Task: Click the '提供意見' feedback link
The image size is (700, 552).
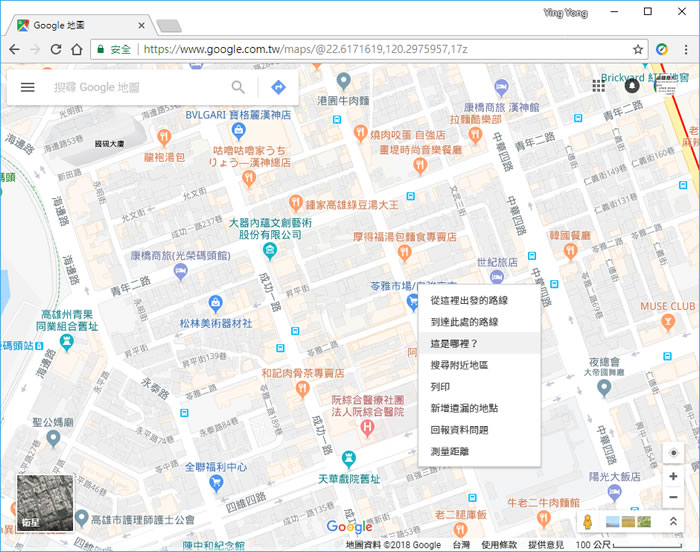Action: (x=548, y=545)
